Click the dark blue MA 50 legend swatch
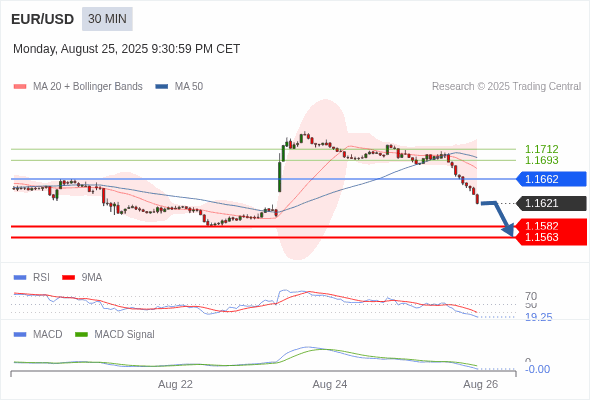 coord(162,87)
